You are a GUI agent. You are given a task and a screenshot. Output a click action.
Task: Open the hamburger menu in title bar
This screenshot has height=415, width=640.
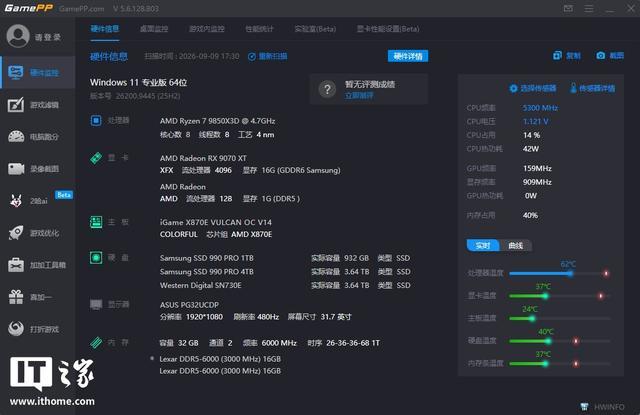pos(589,9)
